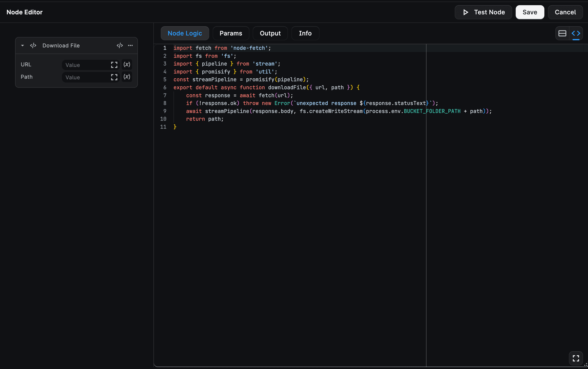Click the Node Logic code editor icon
Screen dimensions: 588x369
pyautogui.click(x=576, y=33)
